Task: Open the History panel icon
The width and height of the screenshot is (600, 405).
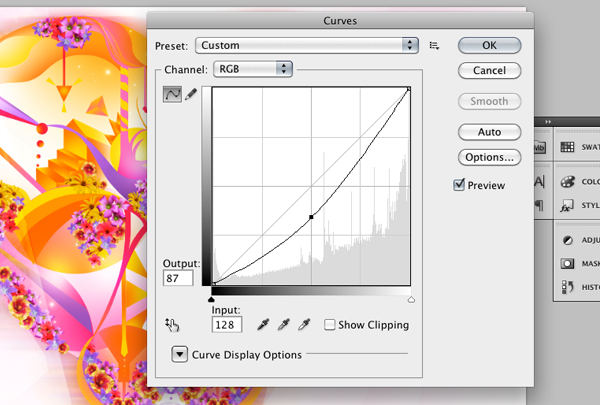Action: [567, 287]
